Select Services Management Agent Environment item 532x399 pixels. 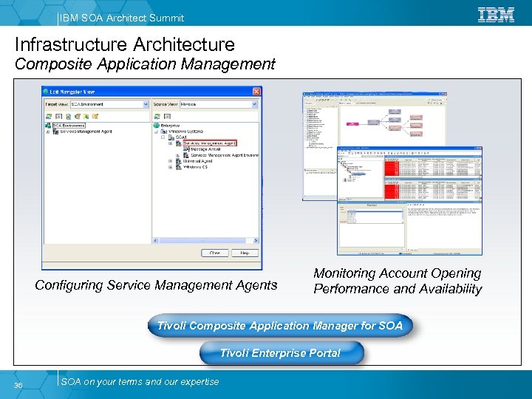(225, 155)
